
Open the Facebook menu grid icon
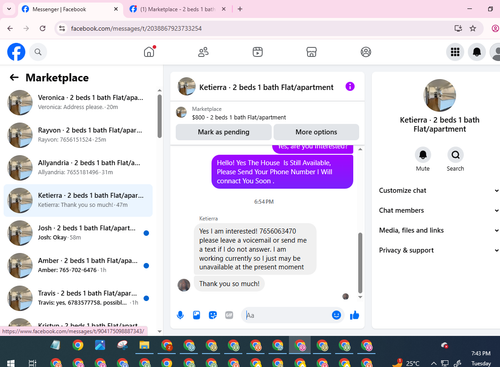point(455,52)
